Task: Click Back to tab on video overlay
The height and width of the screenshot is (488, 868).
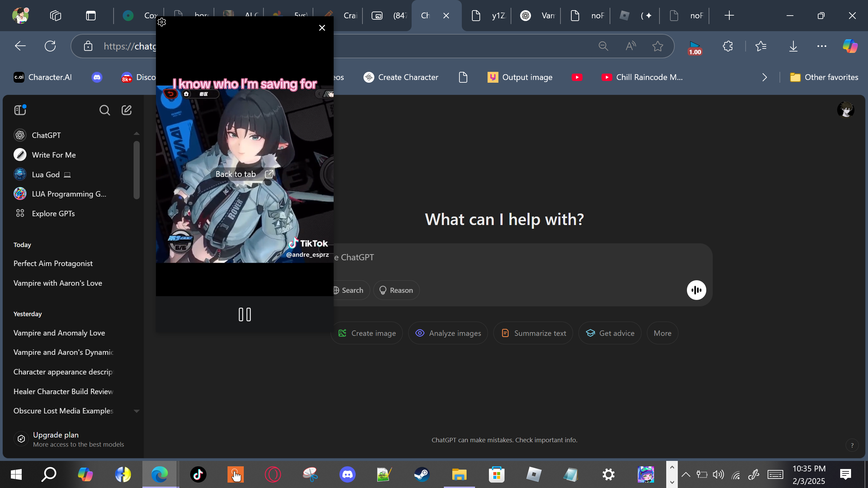Action: pos(244,174)
